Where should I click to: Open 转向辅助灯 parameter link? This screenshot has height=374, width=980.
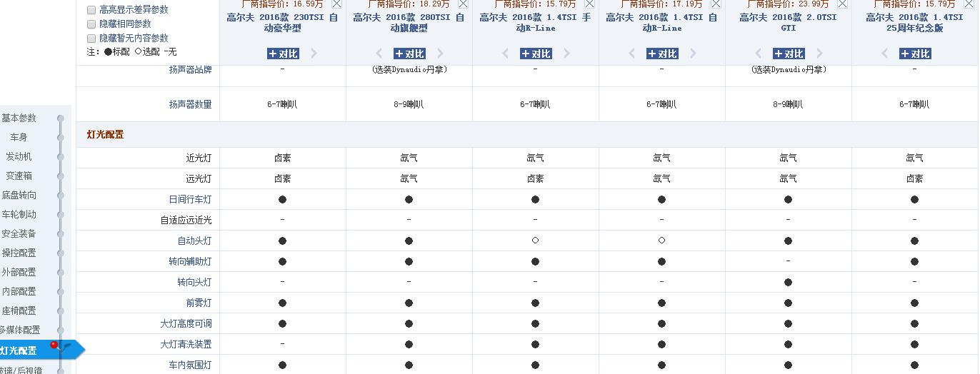(x=190, y=262)
